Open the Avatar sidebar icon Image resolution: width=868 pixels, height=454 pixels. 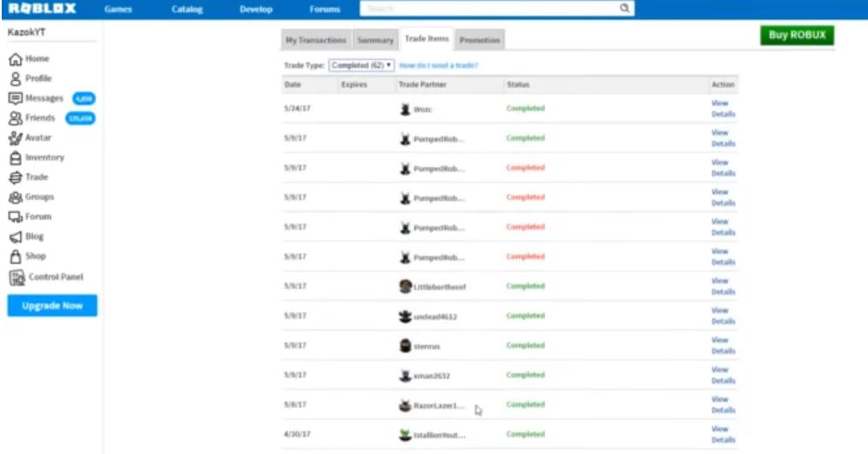click(x=16, y=137)
